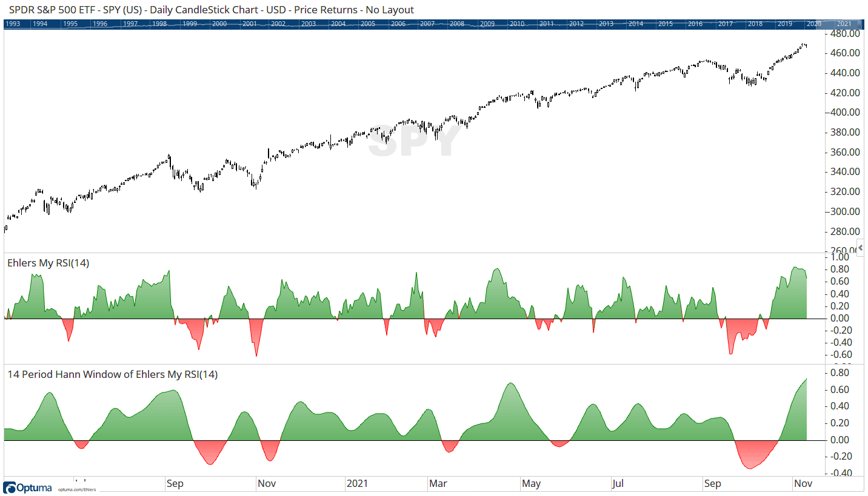This screenshot has width=868, height=496.
Task: Jump to 2004 in the overview timeline bar
Action: [338, 24]
